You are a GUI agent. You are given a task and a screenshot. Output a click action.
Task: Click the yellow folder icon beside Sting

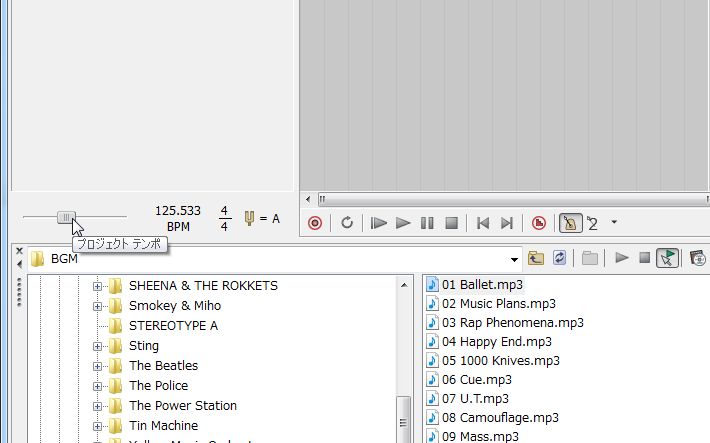click(x=116, y=346)
